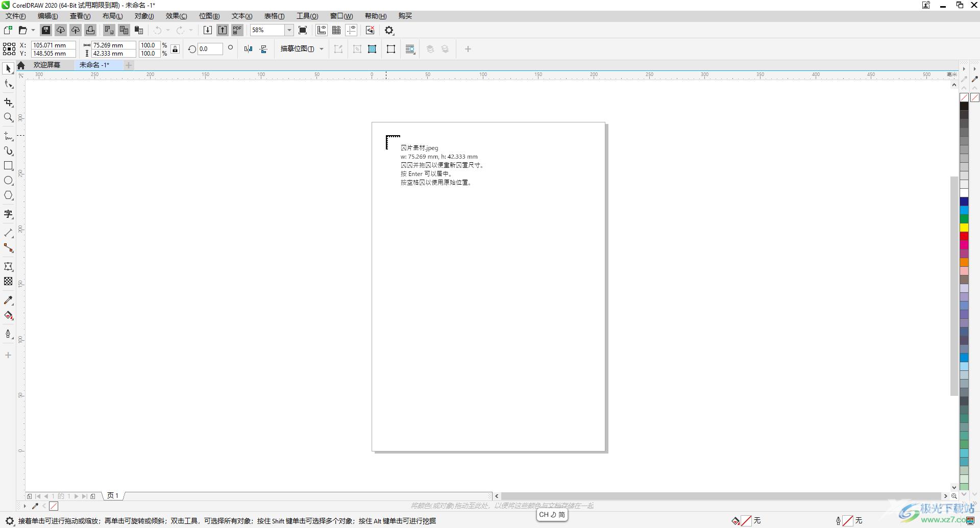
Task: Select the Polygon tool
Action: pyautogui.click(x=8, y=195)
